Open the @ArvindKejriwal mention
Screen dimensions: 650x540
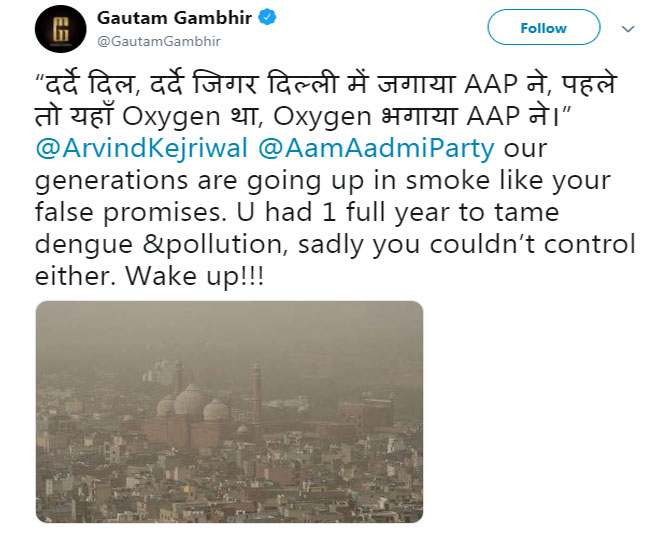tap(140, 149)
